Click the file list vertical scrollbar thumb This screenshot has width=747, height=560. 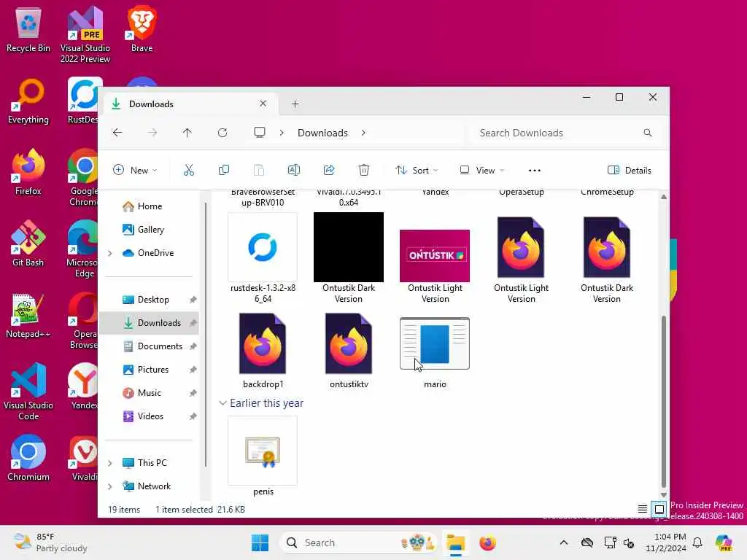tap(664, 401)
